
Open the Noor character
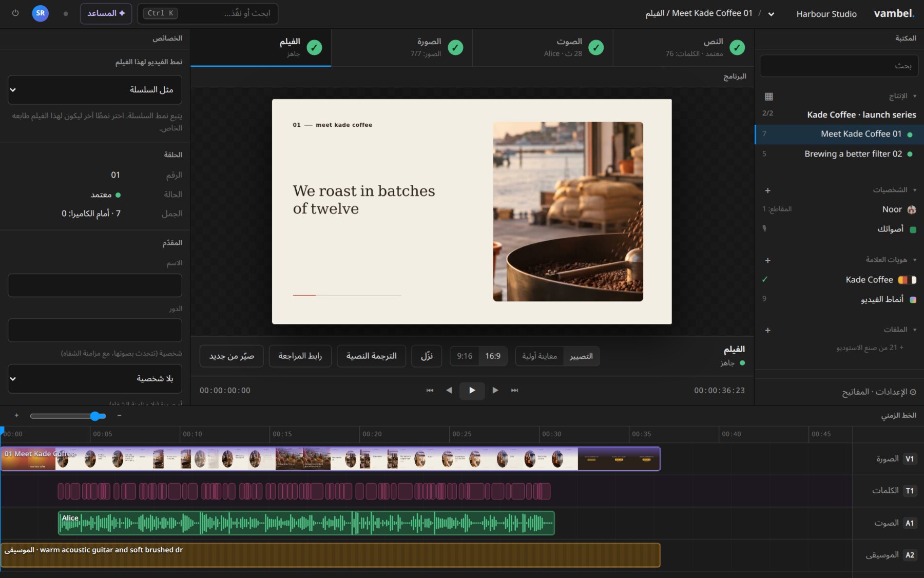[839, 209]
